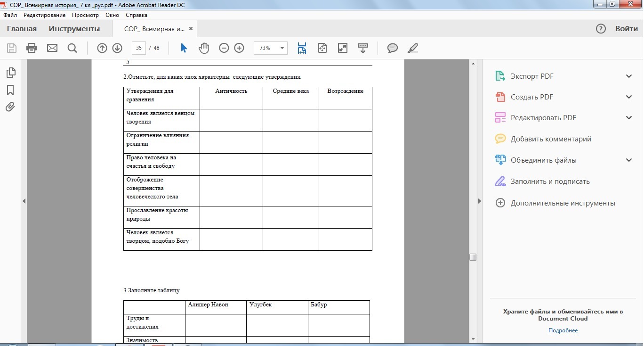
Task: Print the document with the printer icon
Action: pos(32,48)
